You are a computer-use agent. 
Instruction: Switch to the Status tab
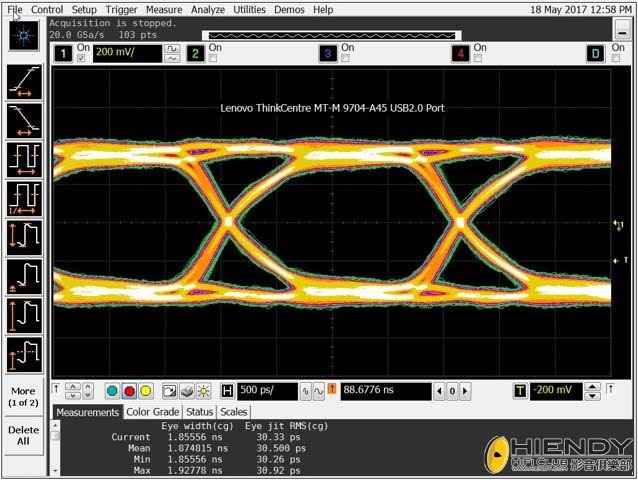pos(199,412)
